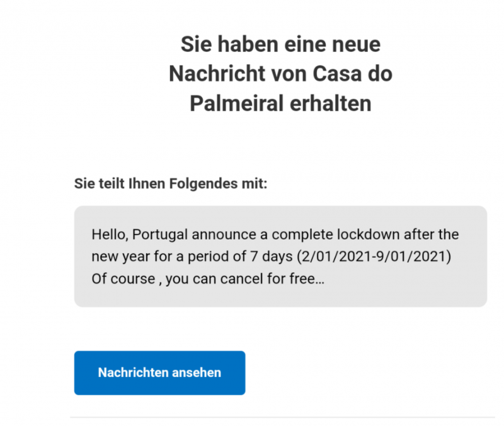Click the Nachrichten ansehen button

159,372
